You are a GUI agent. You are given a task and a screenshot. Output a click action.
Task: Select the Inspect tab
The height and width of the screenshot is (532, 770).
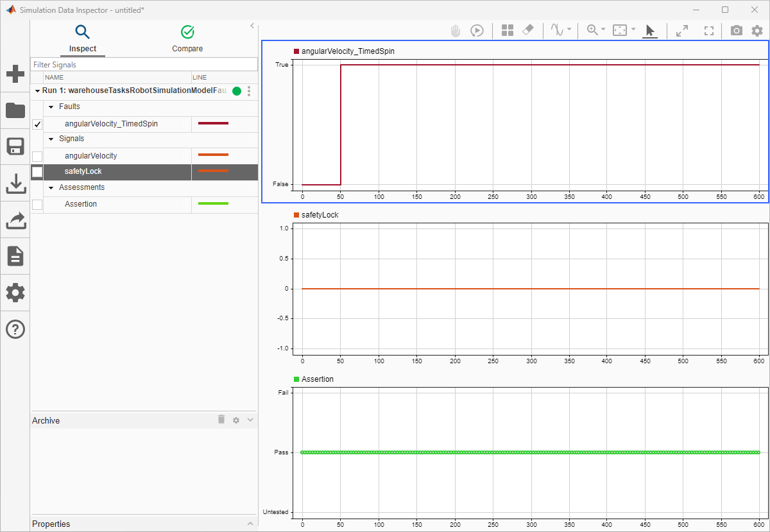pos(83,39)
